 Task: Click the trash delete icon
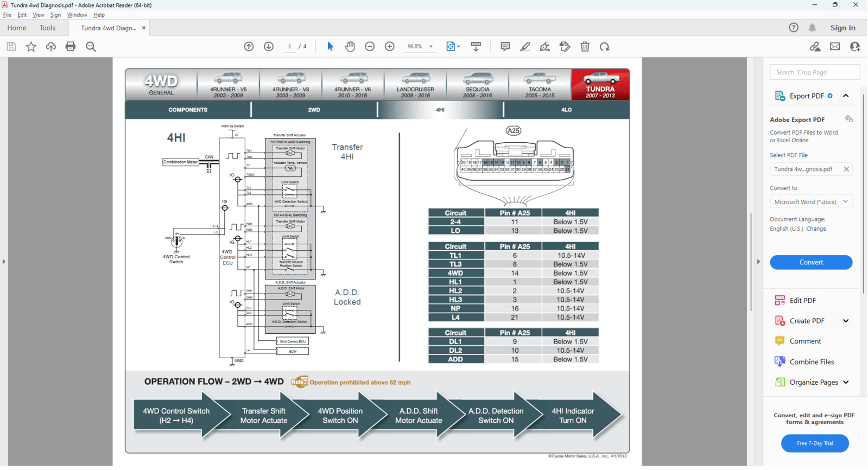(x=585, y=47)
